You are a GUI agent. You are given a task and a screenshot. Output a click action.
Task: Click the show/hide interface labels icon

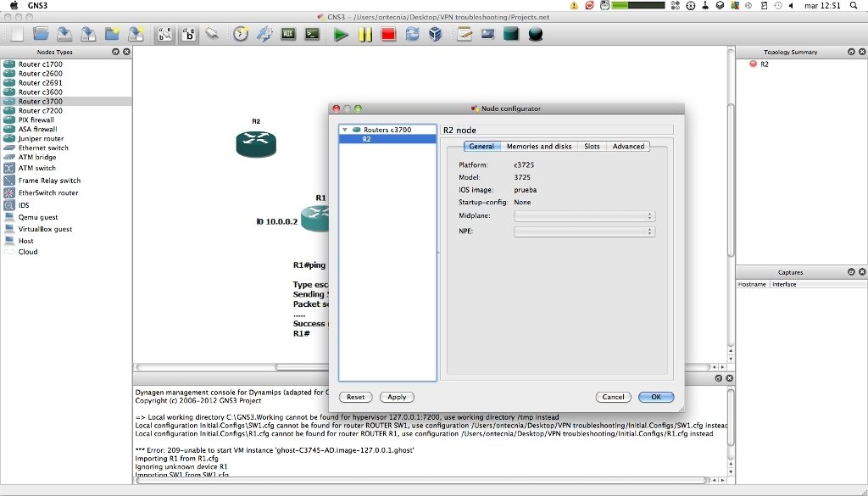pyautogui.click(x=165, y=34)
